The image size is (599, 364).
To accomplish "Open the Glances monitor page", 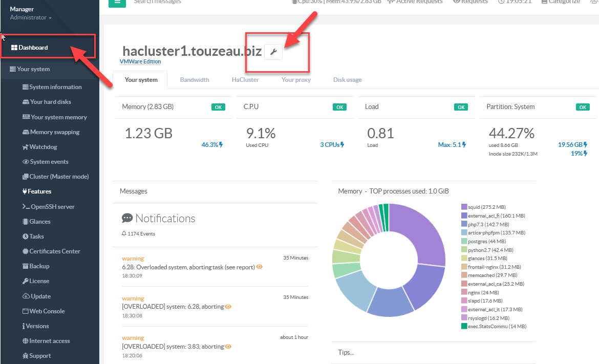I will click(39, 222).
